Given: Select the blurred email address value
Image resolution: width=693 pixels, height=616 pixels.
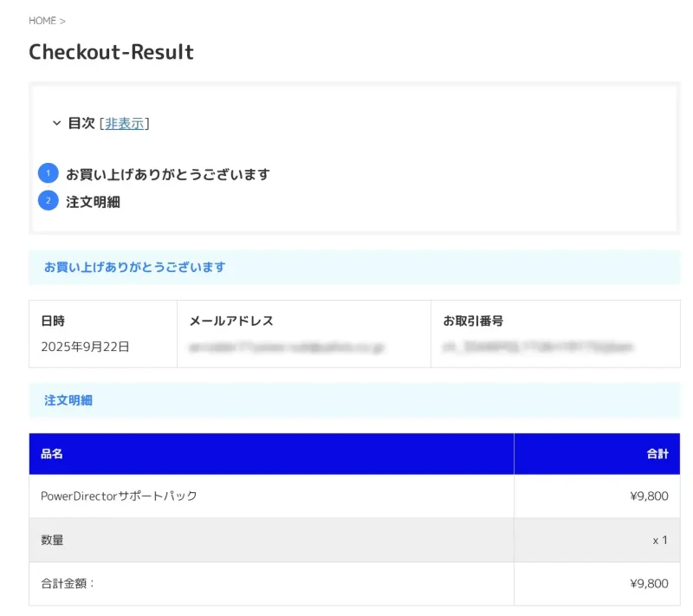Looking at the screenshot, I should coord(287,347).
